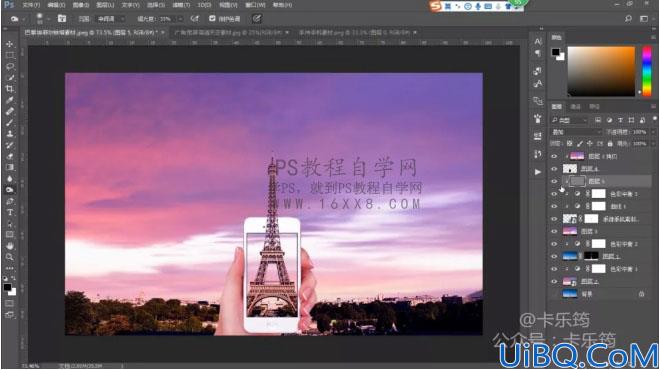Select the Clone Stamp tool
Screen dimensions: 659x370
click(10, 134)
